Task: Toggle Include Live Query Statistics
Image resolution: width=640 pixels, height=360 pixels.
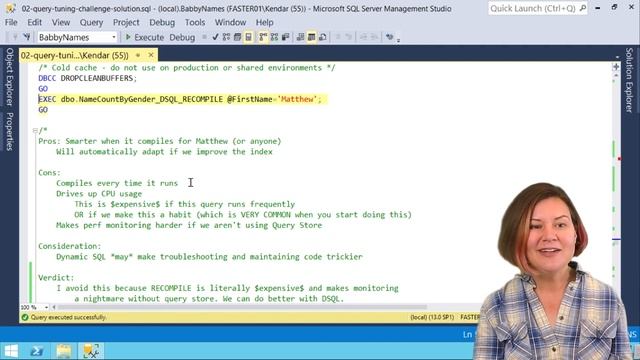Action: (274, 37)
